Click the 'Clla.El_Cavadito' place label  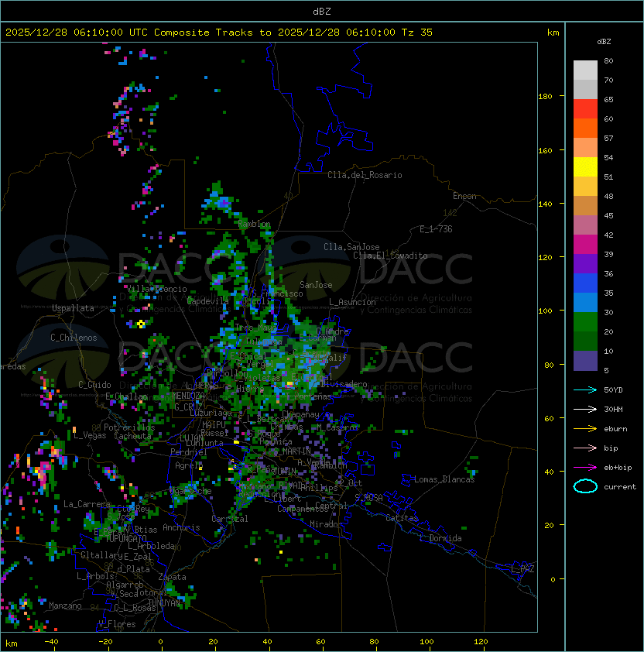(390, 256)
